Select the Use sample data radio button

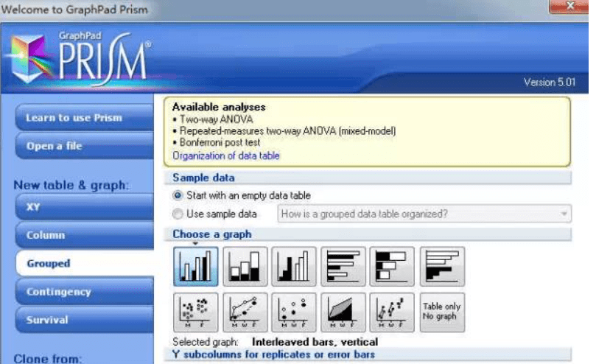(x=178, y=214)
